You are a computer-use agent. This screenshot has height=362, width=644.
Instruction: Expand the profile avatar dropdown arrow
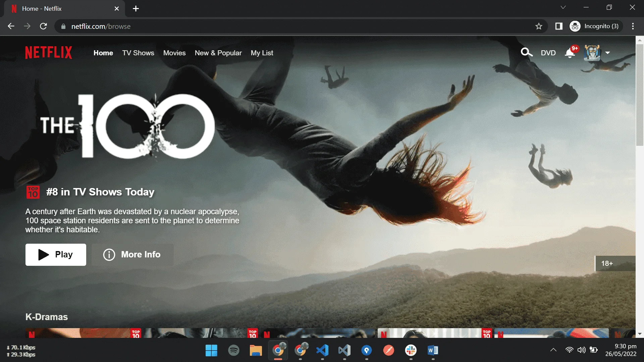click(607, 53)
